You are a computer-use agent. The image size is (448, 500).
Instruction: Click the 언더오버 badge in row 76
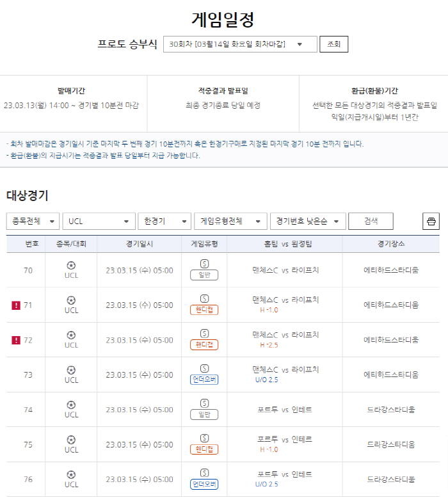click(204, 485)
